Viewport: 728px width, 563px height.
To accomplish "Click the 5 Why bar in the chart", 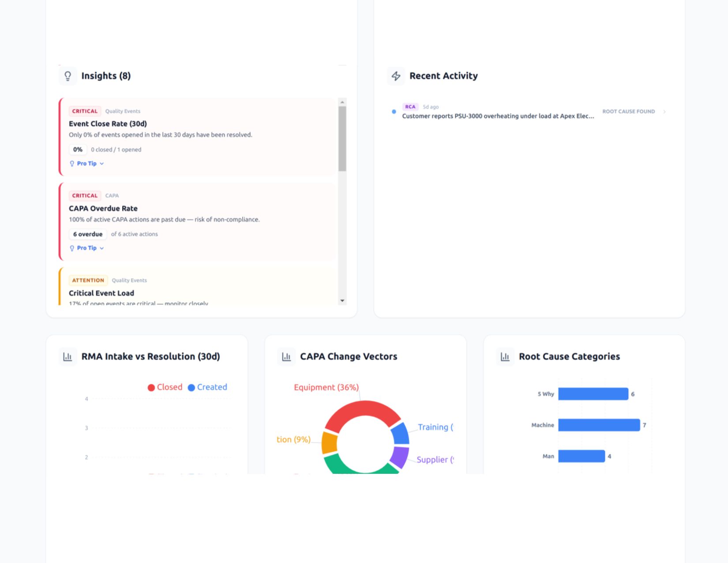I will tap(593, 394).
